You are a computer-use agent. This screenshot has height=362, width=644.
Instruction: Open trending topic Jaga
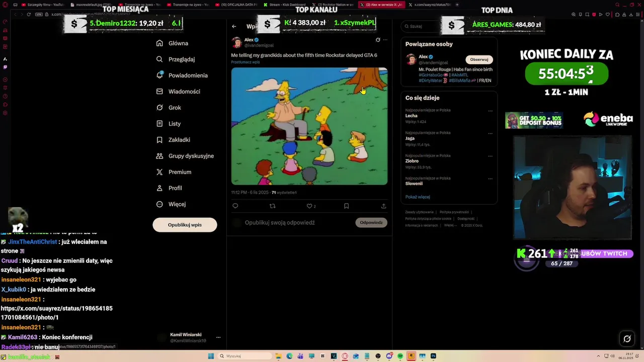coord(410,138)
